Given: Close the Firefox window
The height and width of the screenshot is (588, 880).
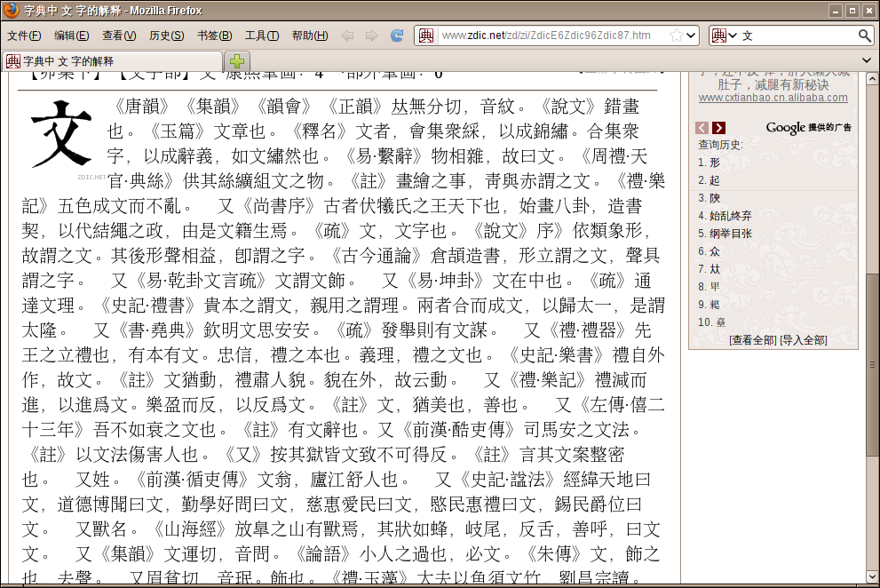Looking at the screenshot, I should pyautogui.click(x=868, y=10).
